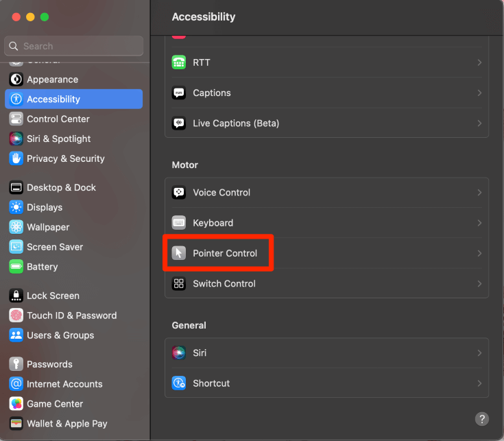
Task: Go to Touch ID & Password
Action: pos(71,315)
